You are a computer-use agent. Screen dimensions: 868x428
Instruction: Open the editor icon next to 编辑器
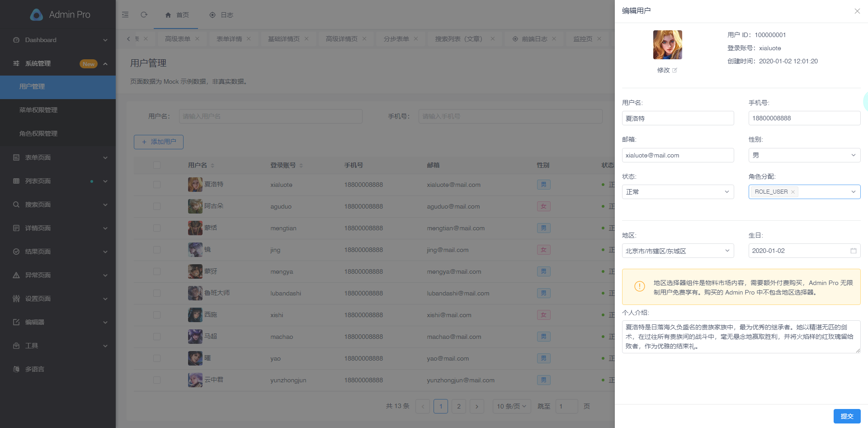(16, 322)
